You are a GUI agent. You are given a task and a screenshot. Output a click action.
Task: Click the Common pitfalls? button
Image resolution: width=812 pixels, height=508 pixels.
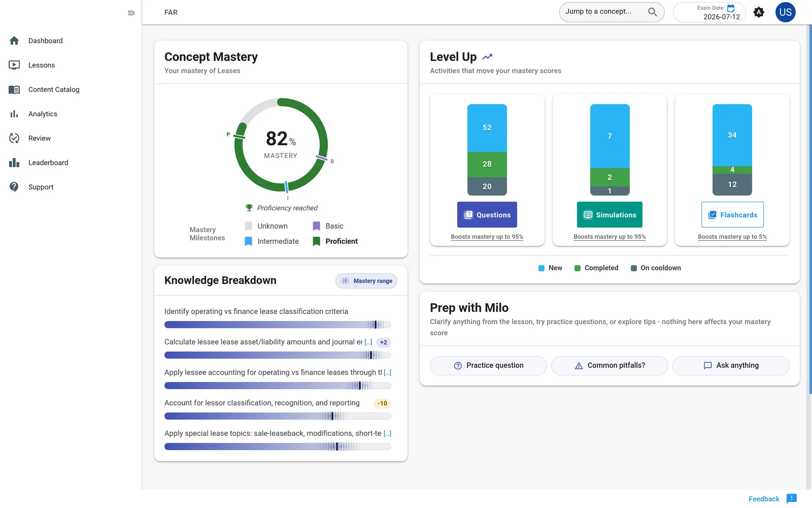[610, 366]
